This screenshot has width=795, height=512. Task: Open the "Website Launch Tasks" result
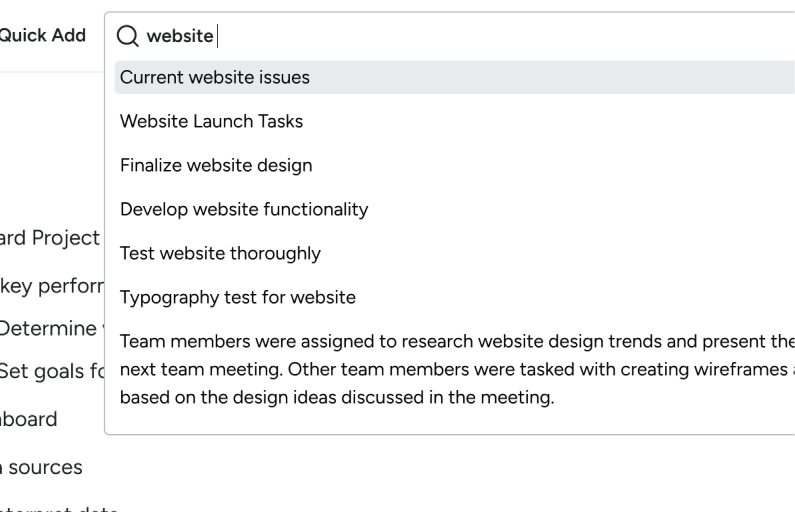211,121
